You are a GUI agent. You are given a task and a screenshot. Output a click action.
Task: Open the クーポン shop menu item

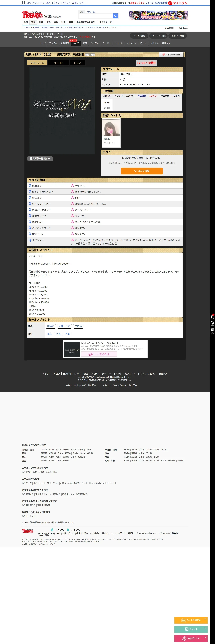(x=107, y=43)
